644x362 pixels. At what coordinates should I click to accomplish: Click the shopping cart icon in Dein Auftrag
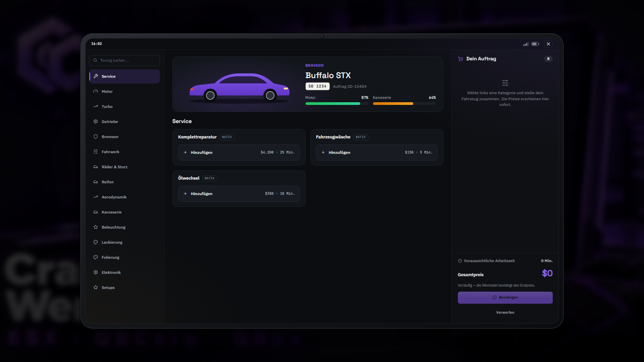click(461, 59)
